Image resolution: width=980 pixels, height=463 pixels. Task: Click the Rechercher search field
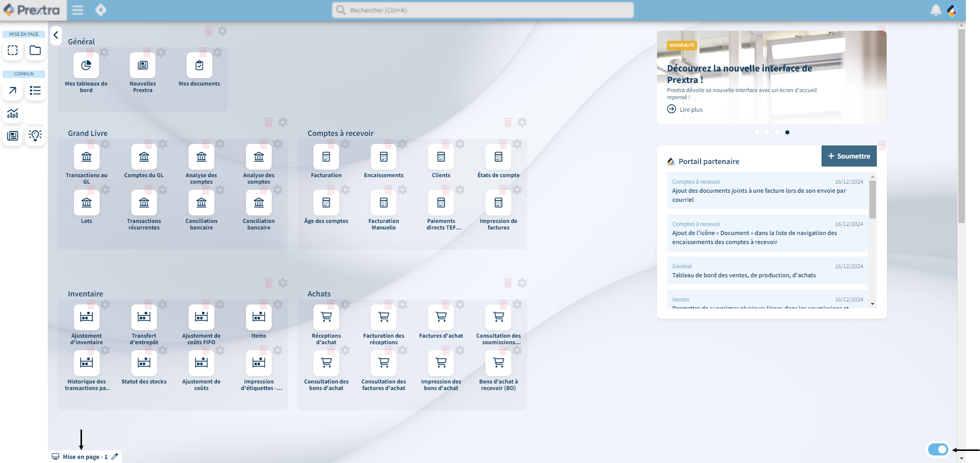tap(482, 10)
